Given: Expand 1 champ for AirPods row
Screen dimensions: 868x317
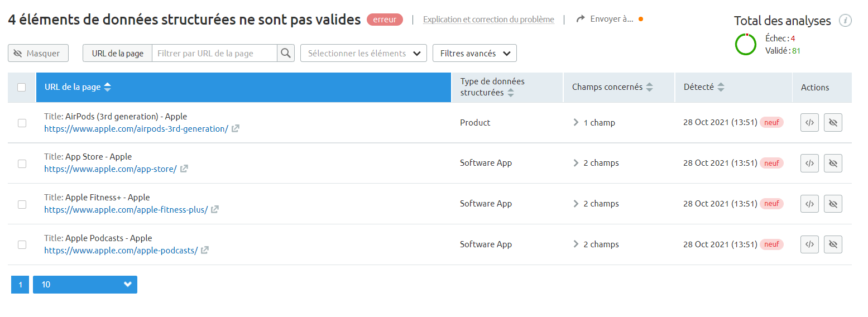Looking at the screenshot, I should click(594, 123).
